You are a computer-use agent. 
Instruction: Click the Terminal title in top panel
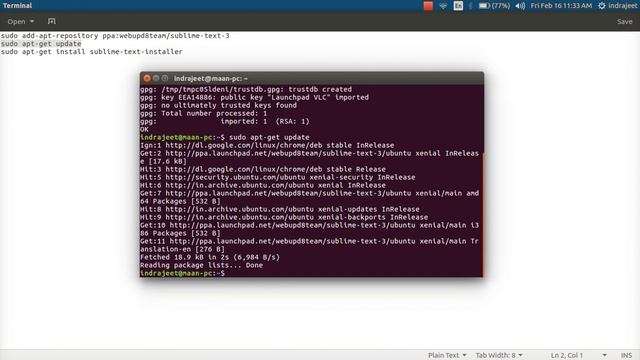[x=17, y=6]
